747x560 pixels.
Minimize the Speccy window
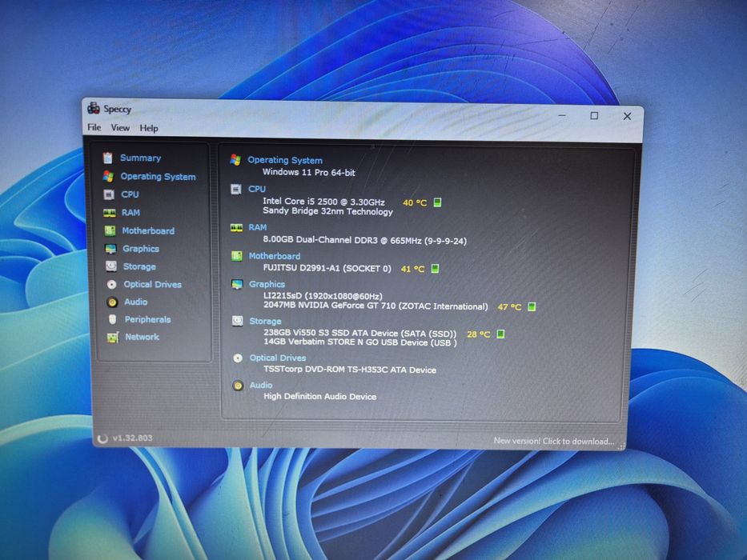coord(562,114)
